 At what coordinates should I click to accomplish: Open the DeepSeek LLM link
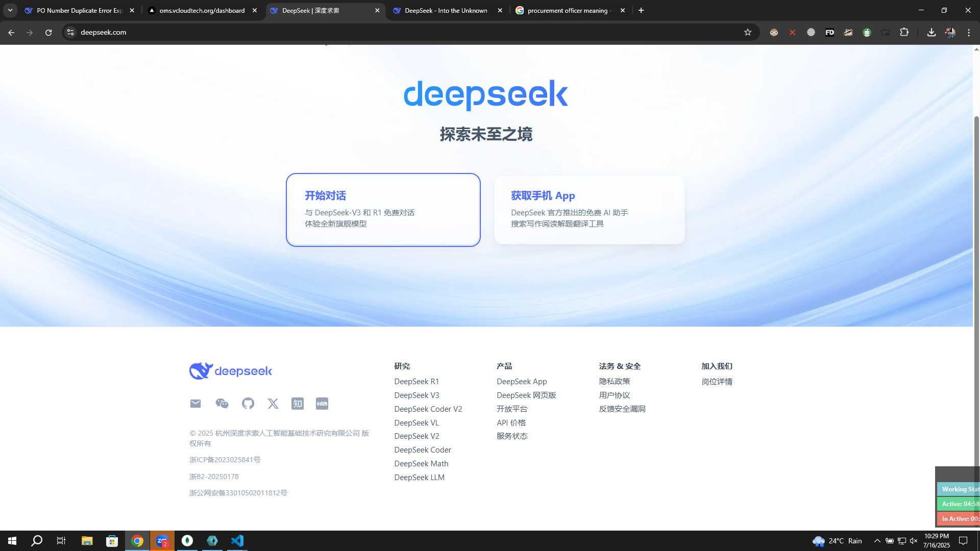(419, 478)
